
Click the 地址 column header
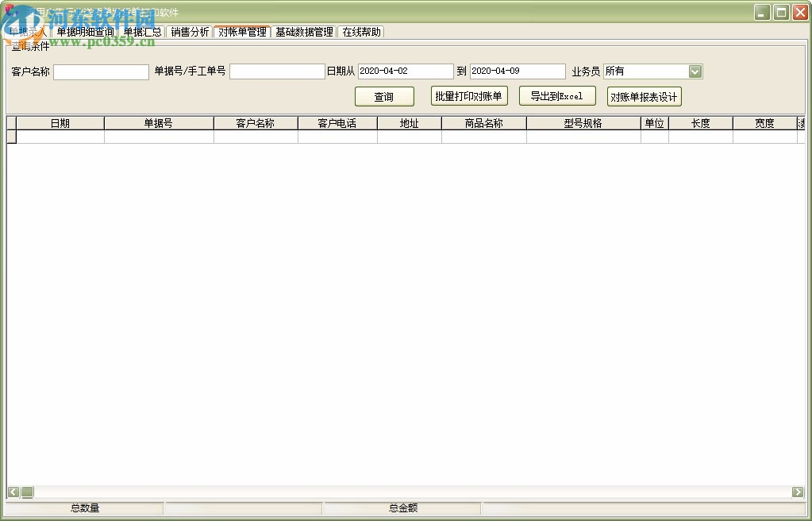410,123
